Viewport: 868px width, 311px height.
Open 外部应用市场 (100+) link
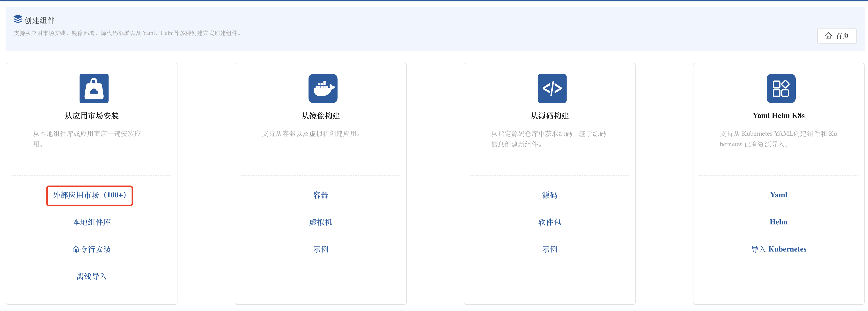(90, 195)
